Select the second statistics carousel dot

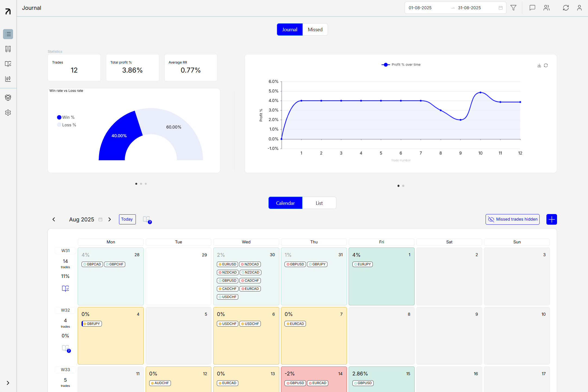point(141,184)
